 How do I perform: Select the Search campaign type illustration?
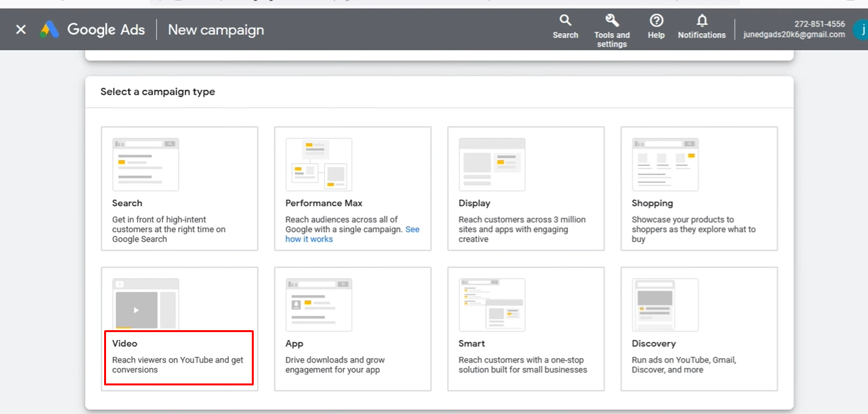click(146, 164)
